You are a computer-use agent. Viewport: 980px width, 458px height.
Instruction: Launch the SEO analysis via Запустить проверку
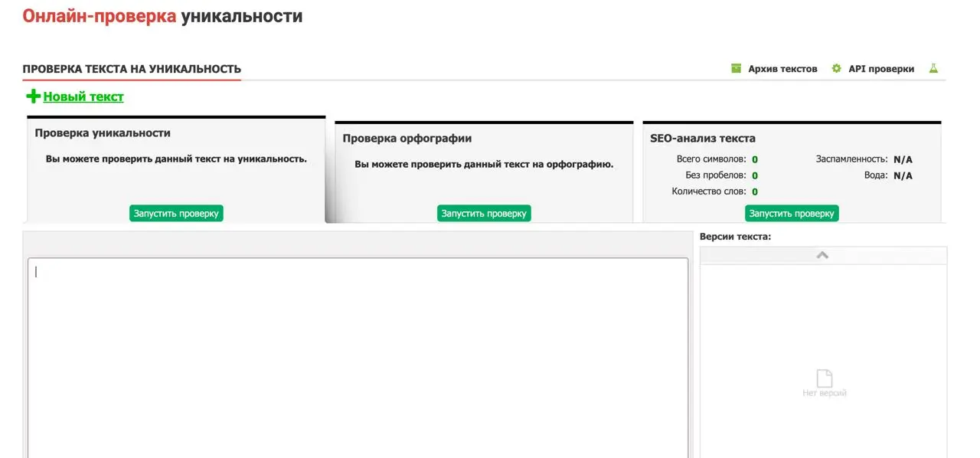point(792,214)
